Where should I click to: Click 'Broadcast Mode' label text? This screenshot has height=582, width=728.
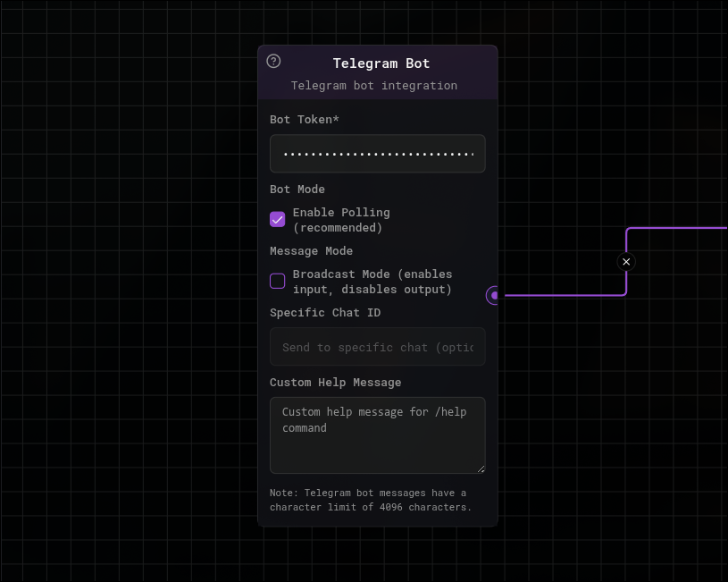[x=372, y=282]
